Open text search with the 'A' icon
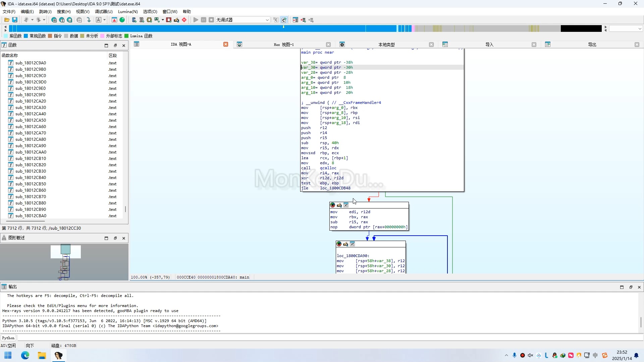 98,20
